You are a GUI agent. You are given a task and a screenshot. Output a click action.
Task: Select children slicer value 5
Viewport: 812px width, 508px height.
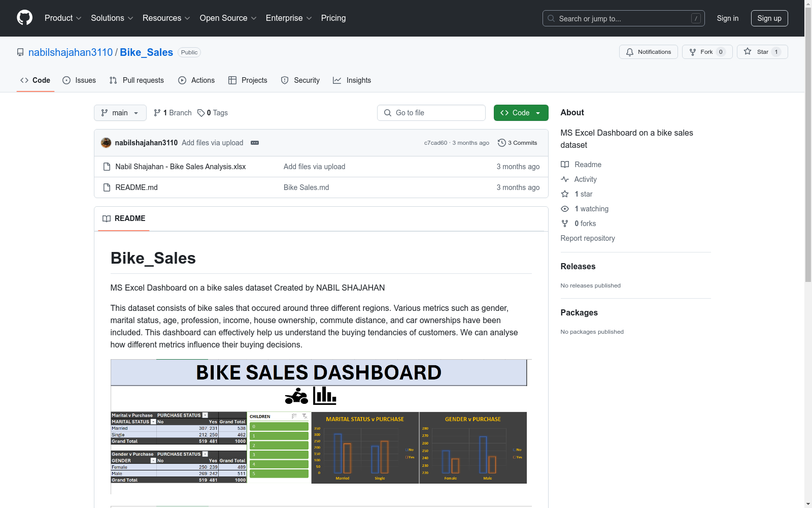[x=279, y=473]
